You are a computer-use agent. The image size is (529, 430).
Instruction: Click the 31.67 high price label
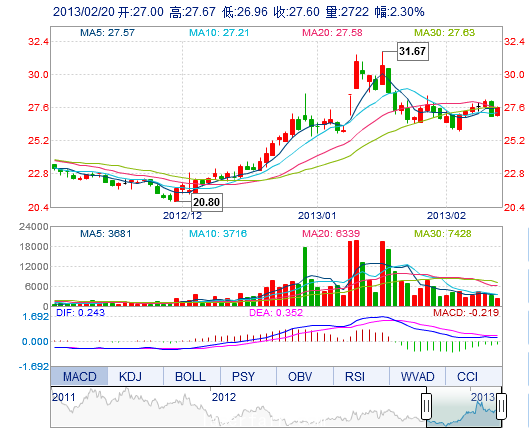[x=413, y=51]
